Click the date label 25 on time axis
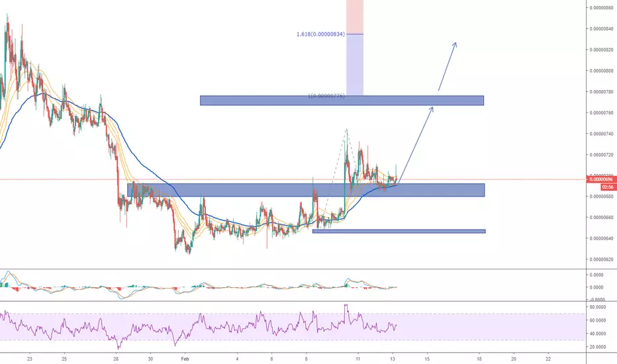This screenshot has height=364, width=617. [64, 359]
